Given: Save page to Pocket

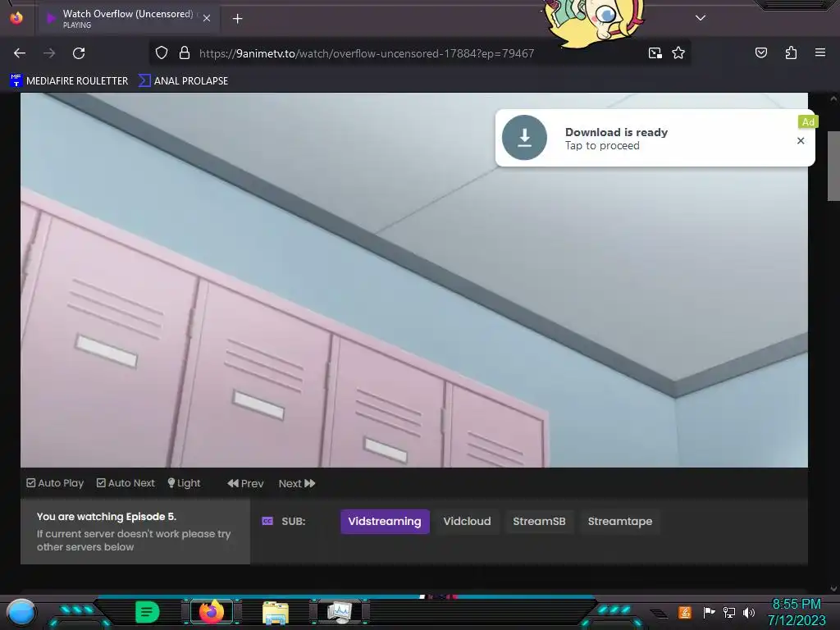Looking at the screenshot, I should 760,53.
